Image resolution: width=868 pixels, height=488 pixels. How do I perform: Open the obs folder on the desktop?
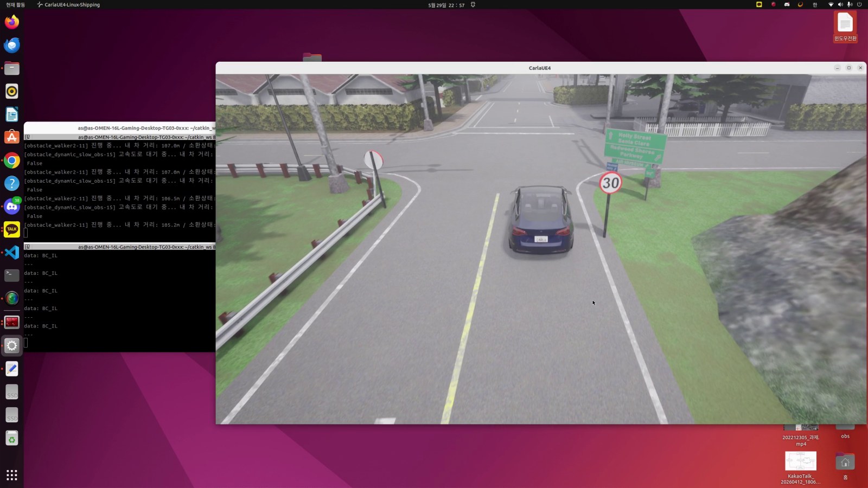coord(845,432)
